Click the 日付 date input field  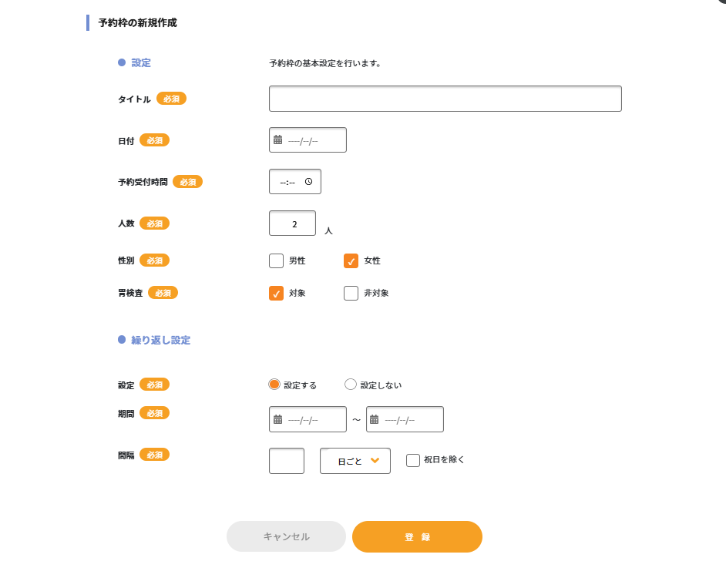click(308, 139)
